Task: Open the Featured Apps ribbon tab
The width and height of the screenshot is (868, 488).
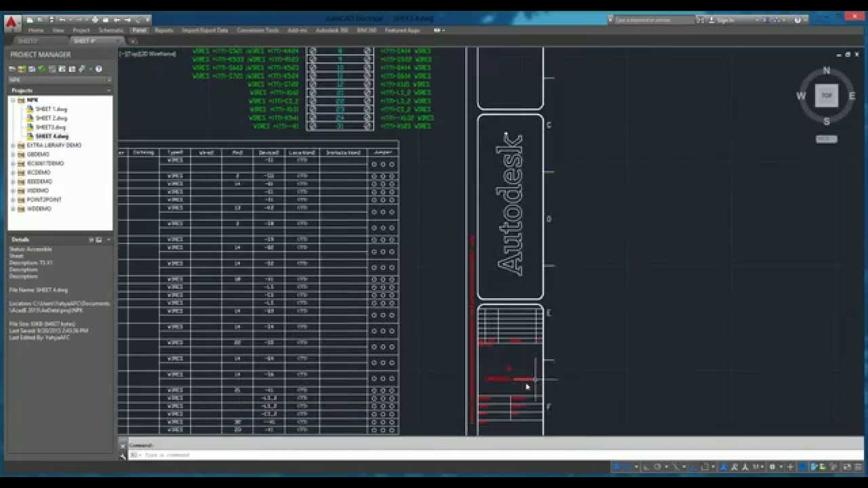Action: click(402, 30)
